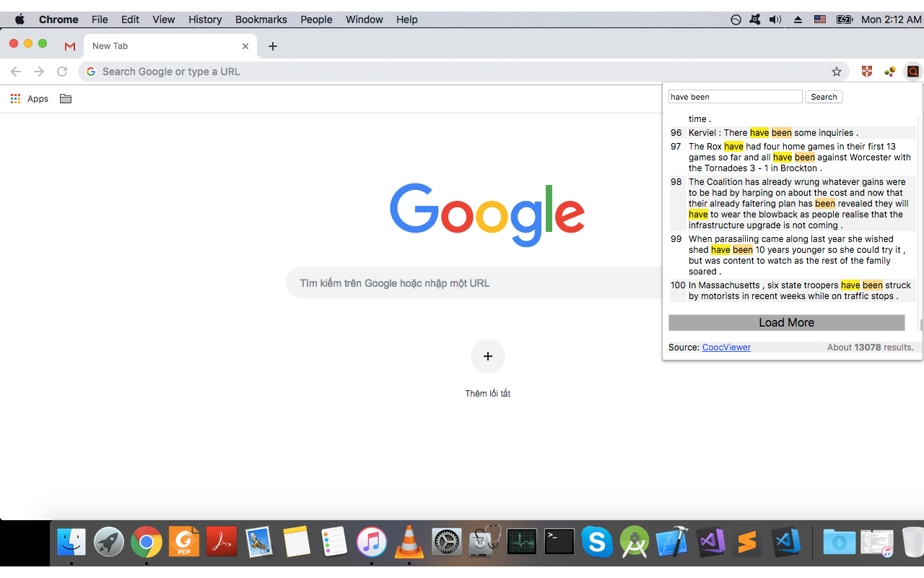Open the Notes app in the Dock
The height and width of the screenshot is (578, 924).
(297, 542)
